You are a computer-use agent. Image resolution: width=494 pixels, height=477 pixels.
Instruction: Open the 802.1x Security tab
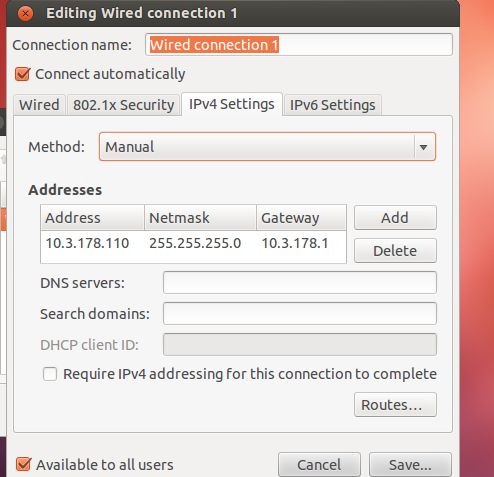pos(124,105)
